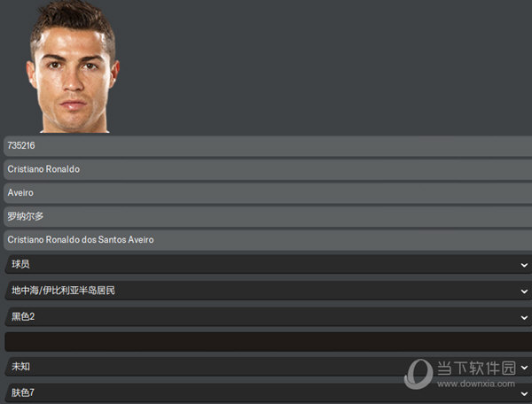Expand the chevron beside 肤色7
This screenshot has width=532, height=404.
(x=524, y=394)
